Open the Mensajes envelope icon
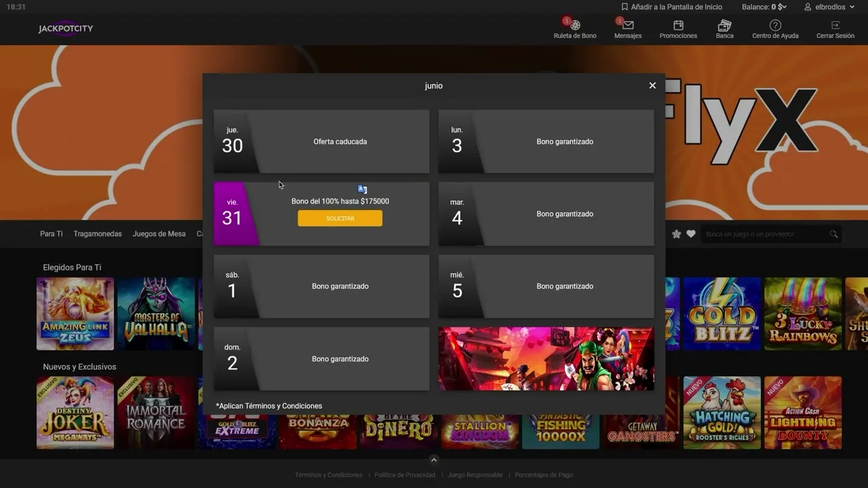This screenshot has height=488, width=868. [x=628, y=25]
